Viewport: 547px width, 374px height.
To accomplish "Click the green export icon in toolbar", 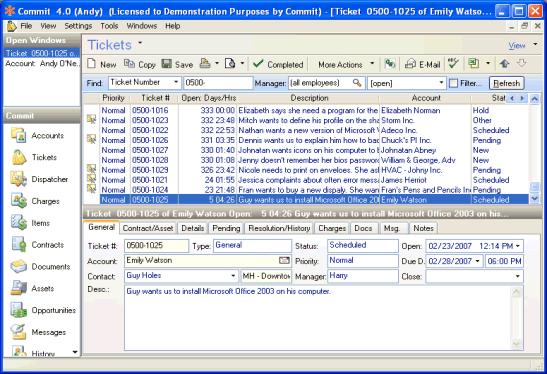I will point(473,64).
